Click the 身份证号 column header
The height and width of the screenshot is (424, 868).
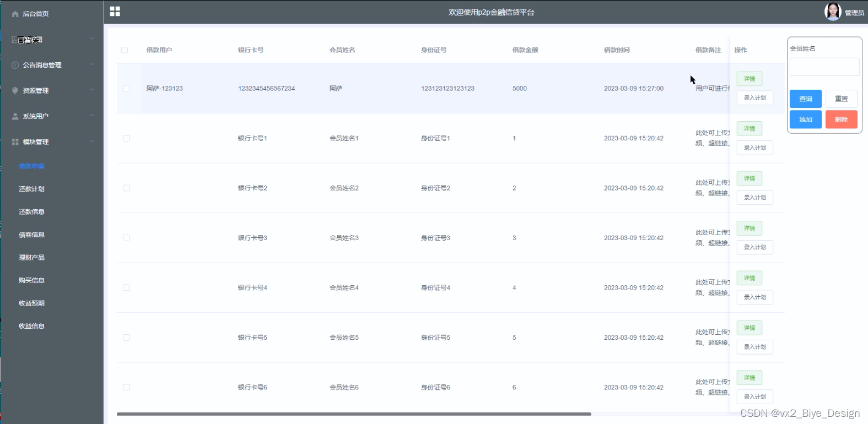point(434,50)
